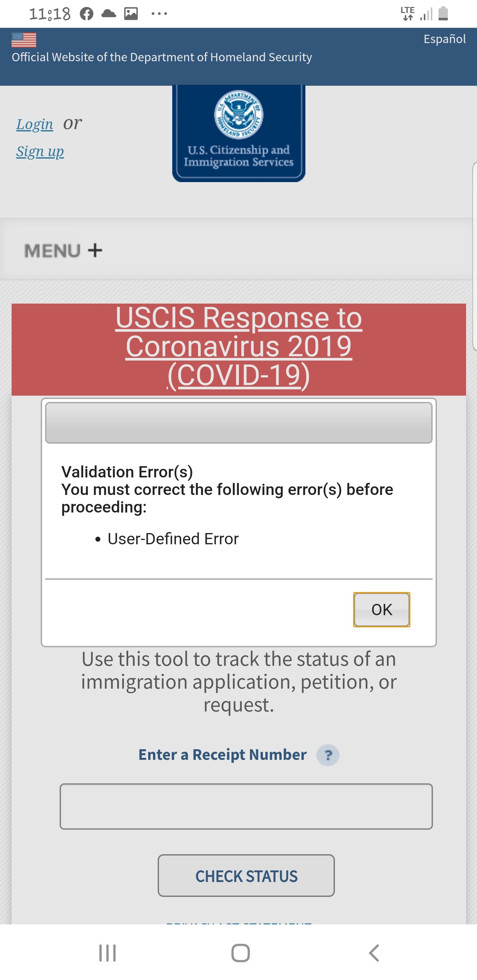Tap the receipt number help question mark

[x=328, y=755]
